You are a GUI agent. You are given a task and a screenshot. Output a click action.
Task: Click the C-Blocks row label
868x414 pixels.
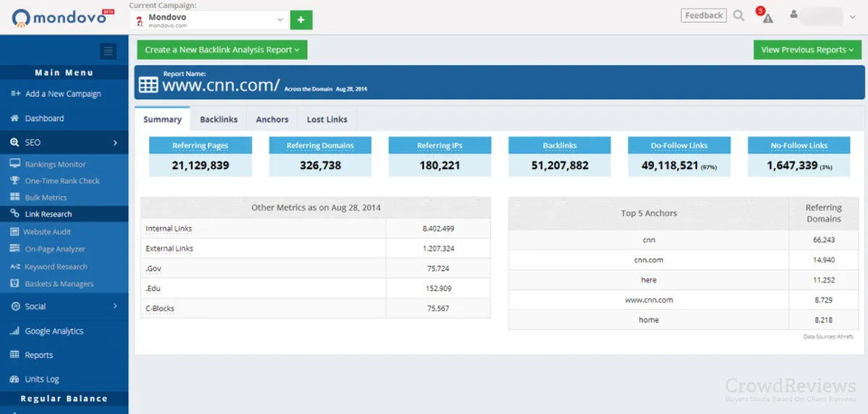160,309
